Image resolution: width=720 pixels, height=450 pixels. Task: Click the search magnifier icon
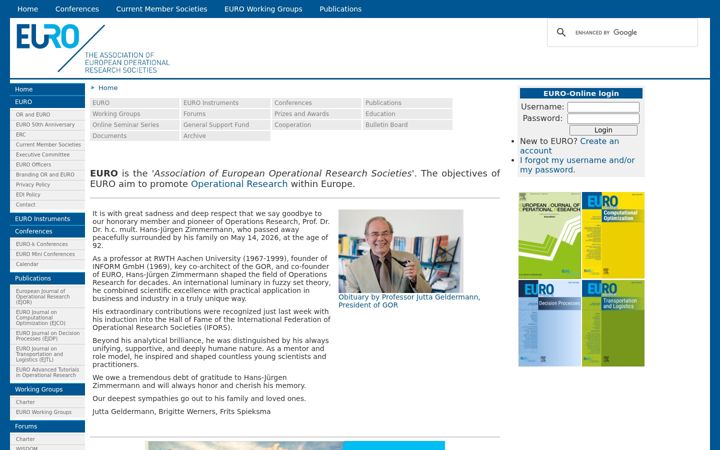pos(561,32)
